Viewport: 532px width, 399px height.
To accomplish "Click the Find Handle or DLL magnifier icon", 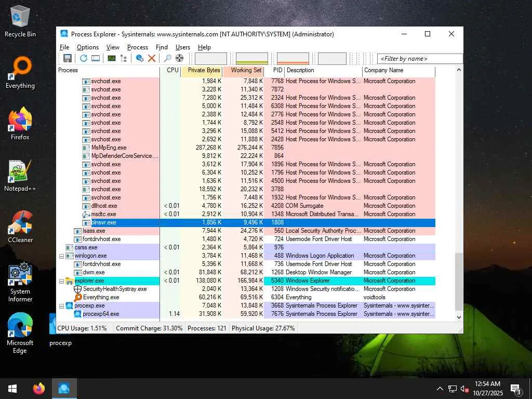I will pos(167,58).
